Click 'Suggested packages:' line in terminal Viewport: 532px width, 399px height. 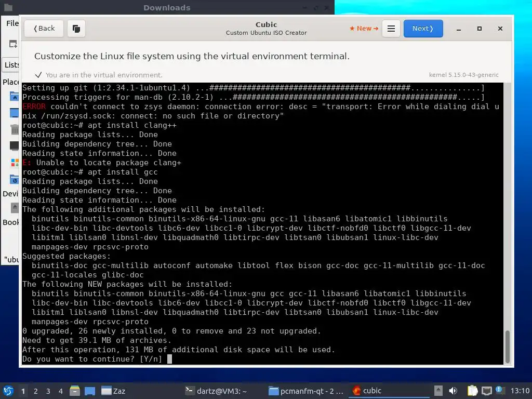[x=66, y=256]
